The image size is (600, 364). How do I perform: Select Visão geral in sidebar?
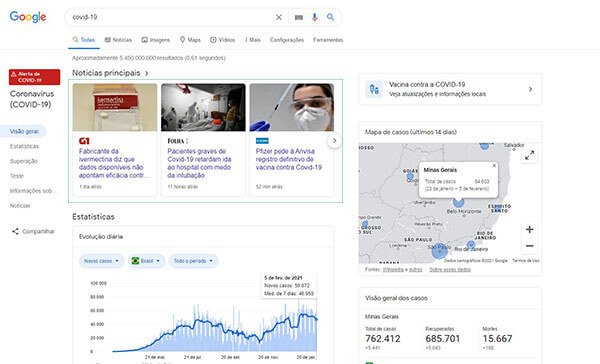click(x=24, y=131)
